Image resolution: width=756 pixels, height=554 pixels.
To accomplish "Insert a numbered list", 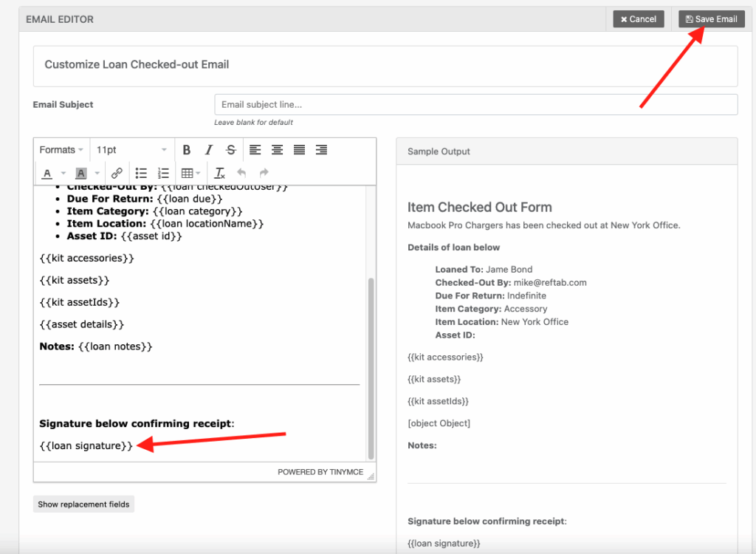I will pyautogui.click(x=164, y=174).
